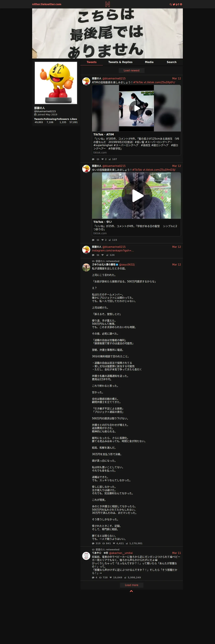The height and width of the screenshot is (644, 215).
Task: Click the views icon showing 5,998,249
Action: click(125, 577)
